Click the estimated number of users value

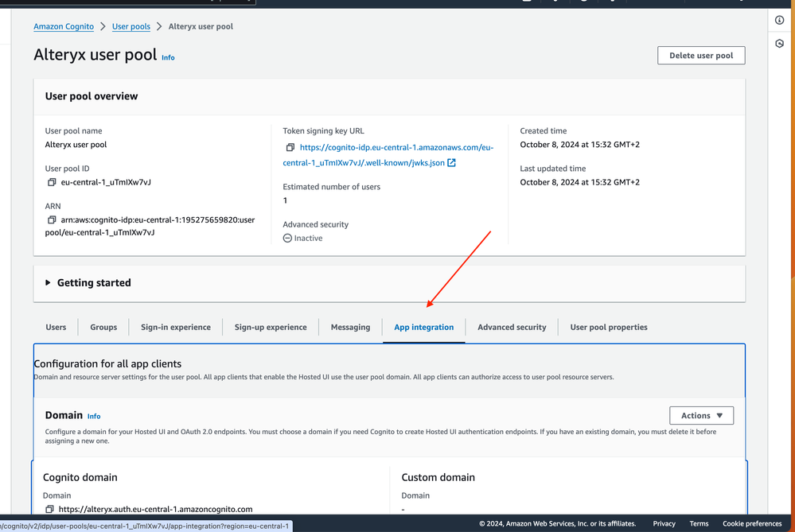tap(285, 200)
